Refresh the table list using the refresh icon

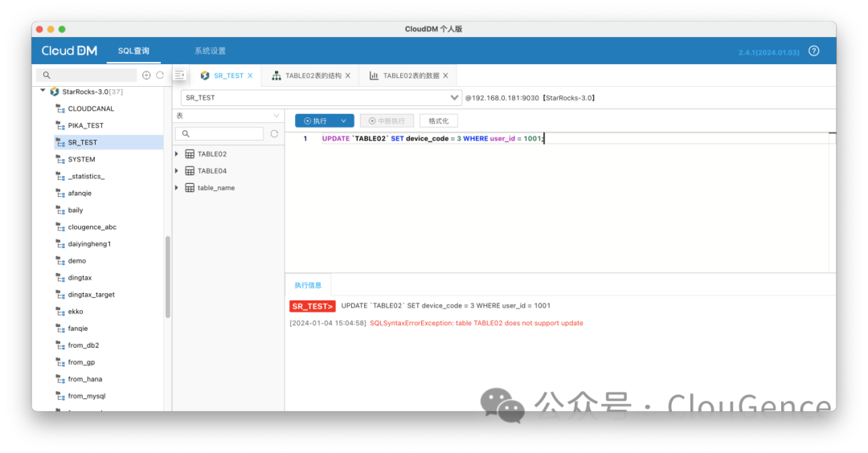tap(274, 134)
